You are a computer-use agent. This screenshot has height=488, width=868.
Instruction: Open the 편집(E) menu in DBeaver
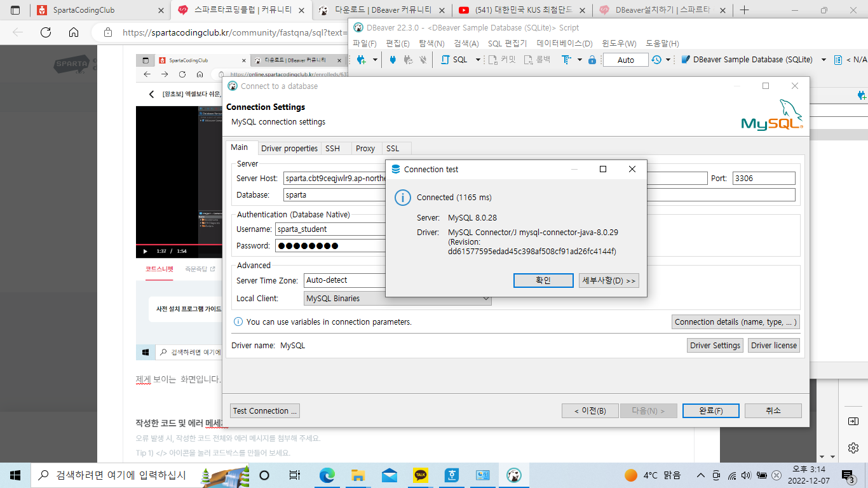point(398,43)
